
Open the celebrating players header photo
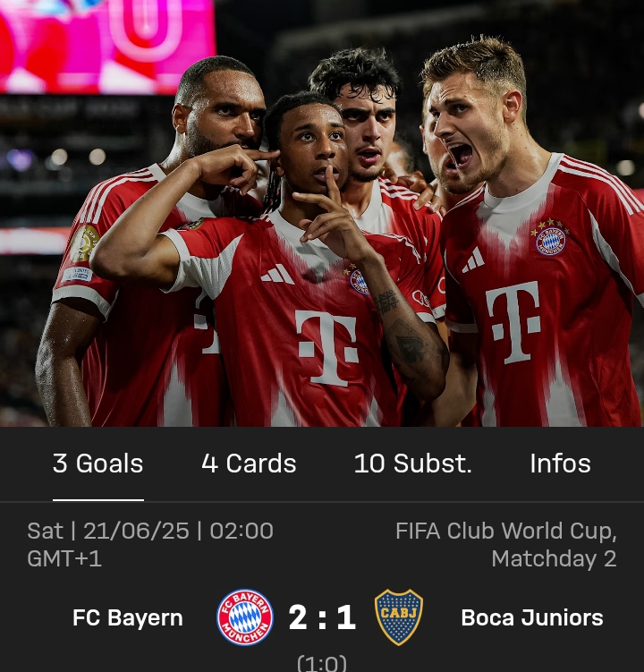(322, 214)
